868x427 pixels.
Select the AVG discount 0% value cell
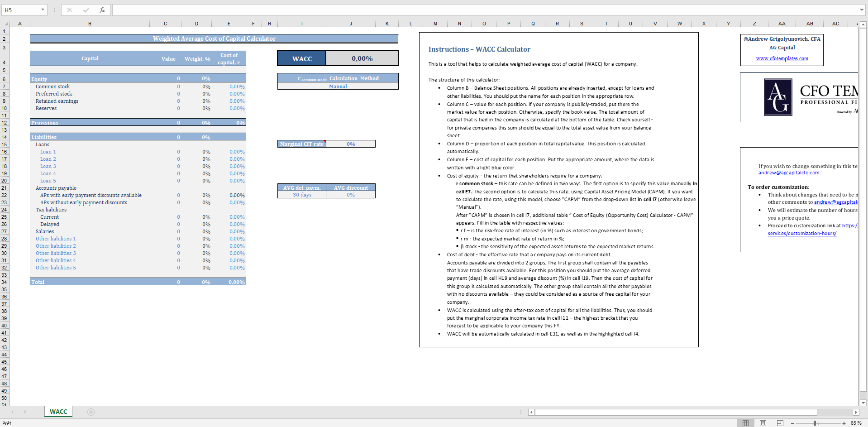click(351, 195)
